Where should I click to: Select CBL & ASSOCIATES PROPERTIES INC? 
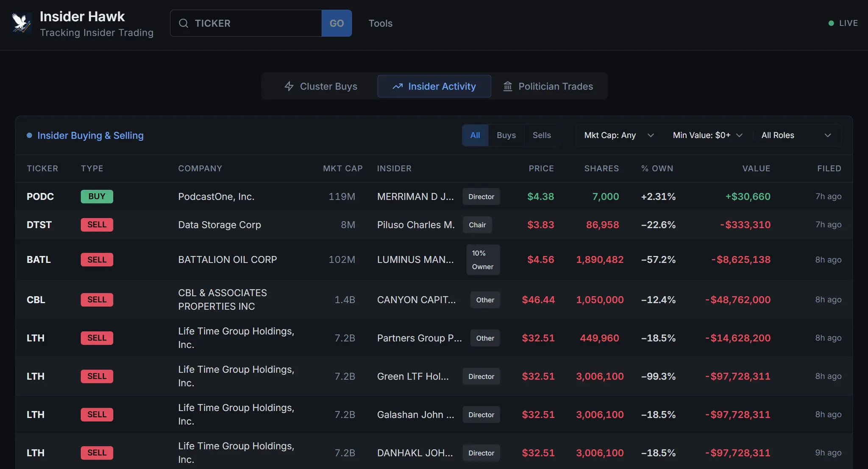click(x=223, y=300)
